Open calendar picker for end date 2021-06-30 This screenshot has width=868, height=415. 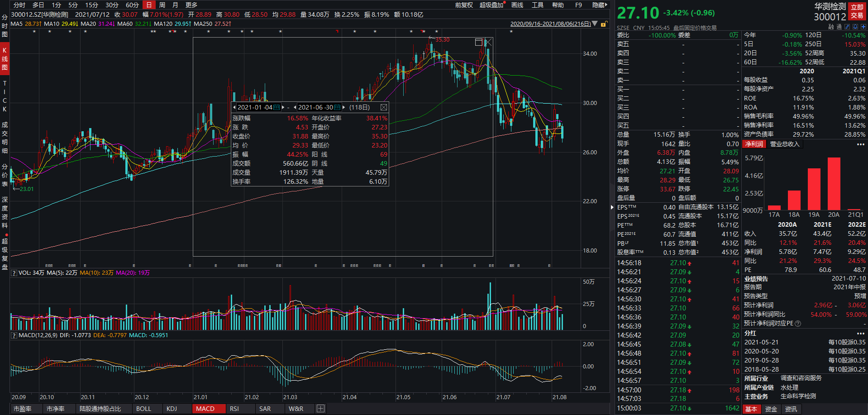337,107
